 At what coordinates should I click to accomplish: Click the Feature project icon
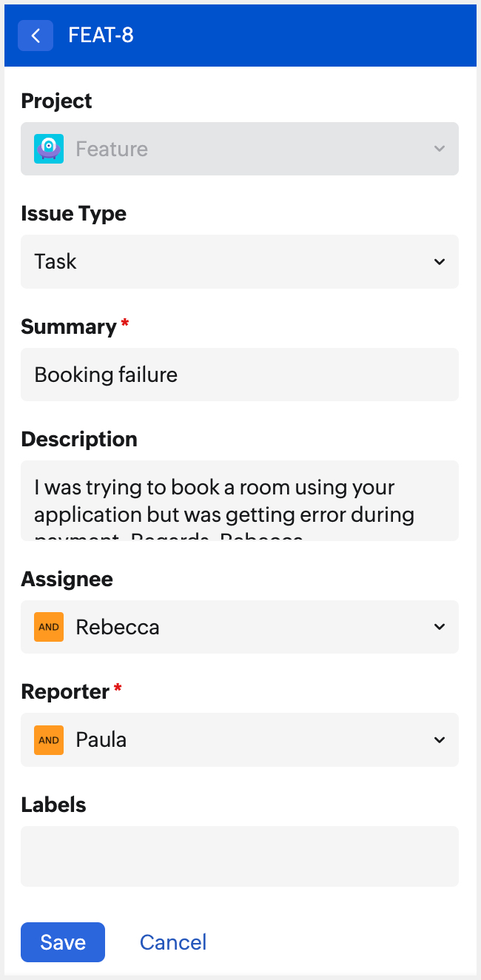[x=49, y=149]
